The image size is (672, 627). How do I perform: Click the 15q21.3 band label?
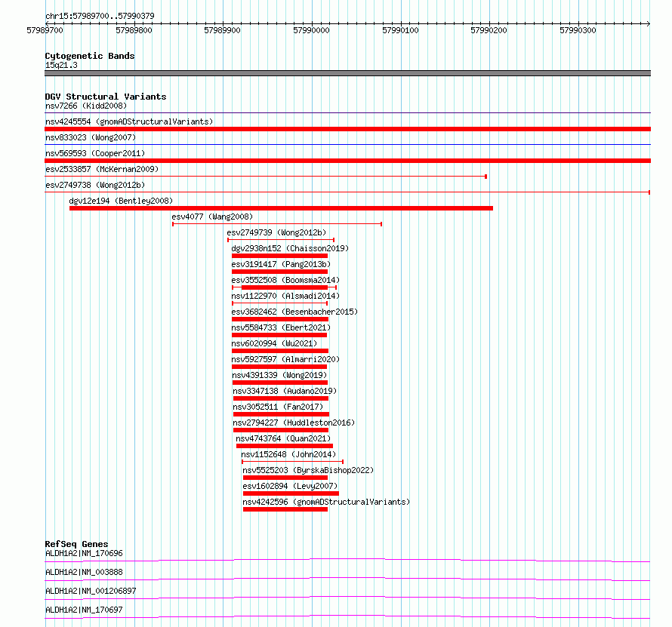(61, 65)
